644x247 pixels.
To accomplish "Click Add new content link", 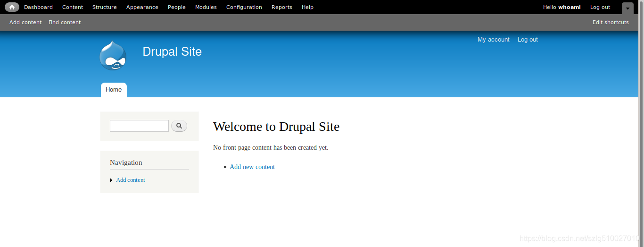I will 252,167.
